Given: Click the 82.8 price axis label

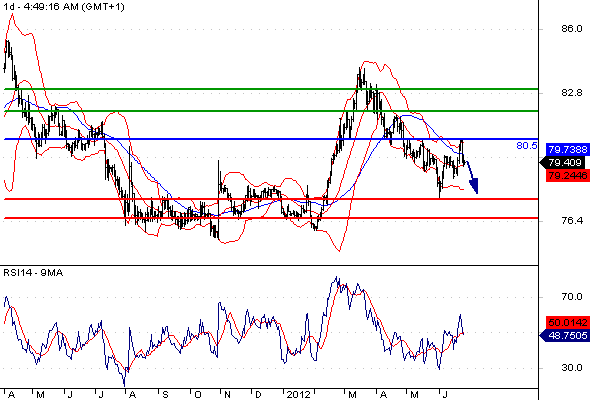Looking at the screenshot, I should tap(572, 93).
